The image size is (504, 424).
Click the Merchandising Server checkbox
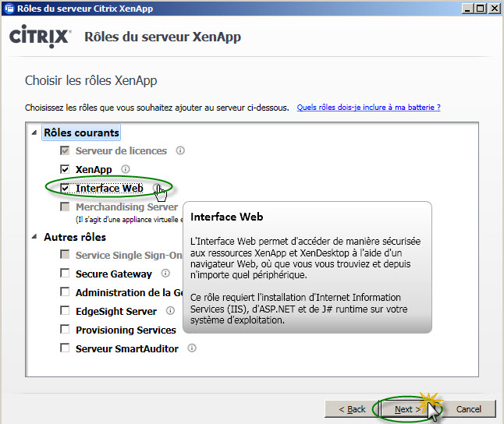pyautogui.click(x=65, y=207)
